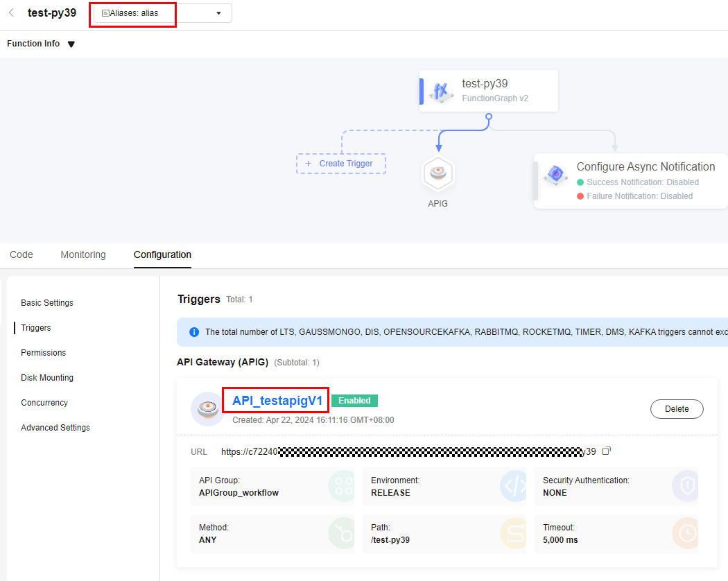The width and height of the screenshot is (728, 581).
Task: Select the APIG trigger hexagon icon
Action: pos(437,174)
